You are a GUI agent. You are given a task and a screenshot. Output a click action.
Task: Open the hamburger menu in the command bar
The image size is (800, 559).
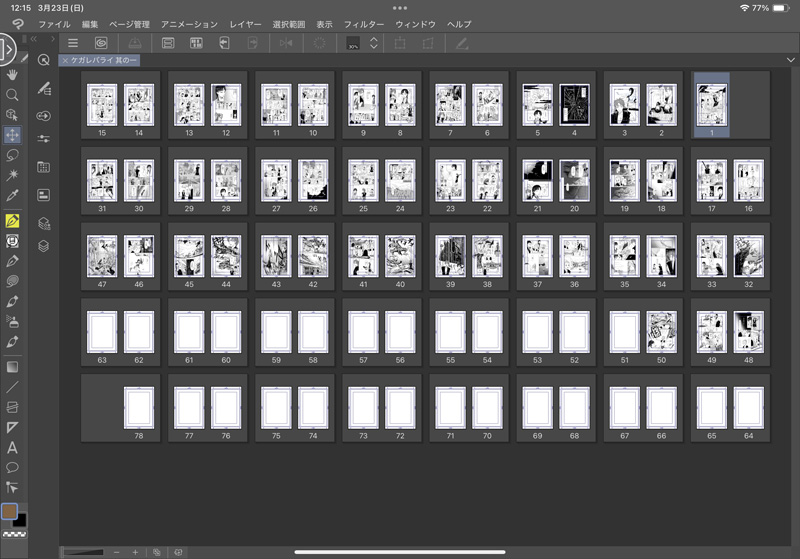click(73, 43)
